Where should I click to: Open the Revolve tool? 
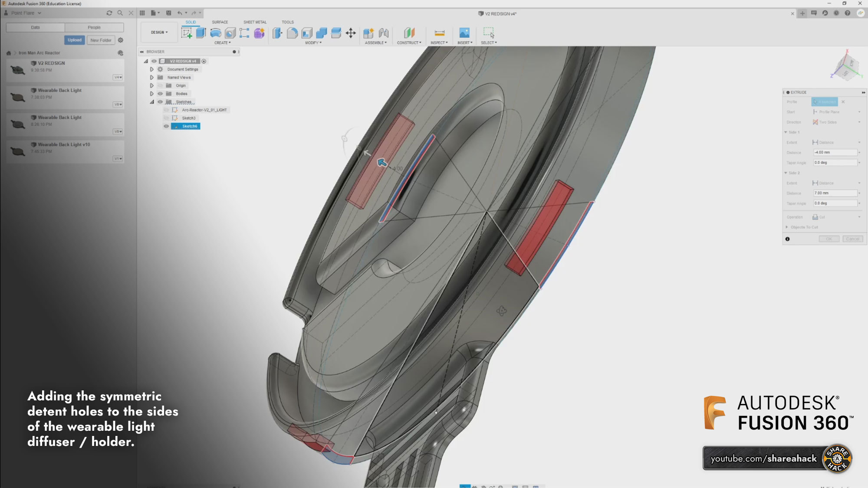(x=215, y=33)
